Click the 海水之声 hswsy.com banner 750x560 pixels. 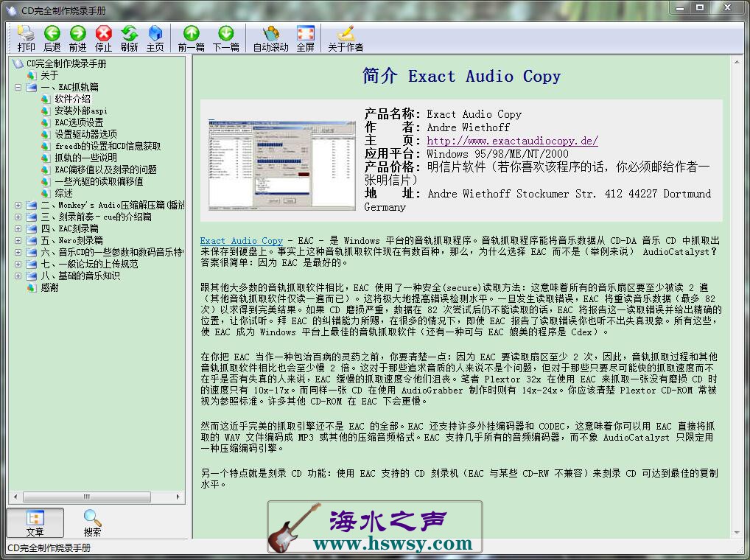(375, 527)
